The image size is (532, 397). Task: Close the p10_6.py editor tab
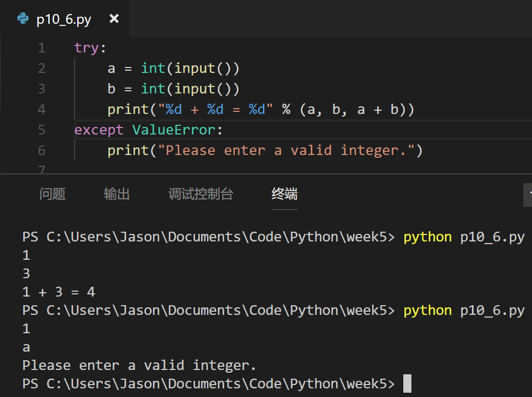click(114, 18)
